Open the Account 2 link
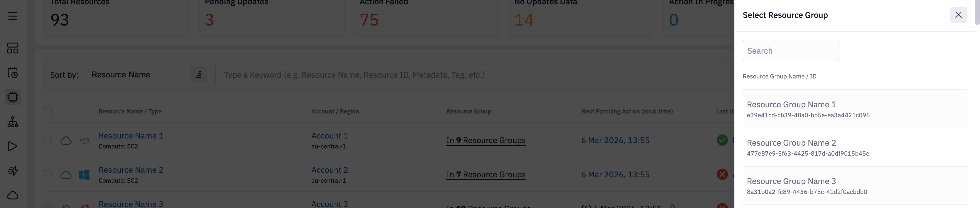980x208 pixels. click(329, 170)
